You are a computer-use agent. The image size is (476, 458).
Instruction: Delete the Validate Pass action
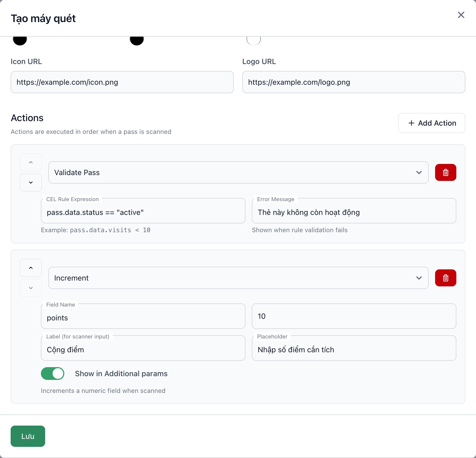click(445, 172)
